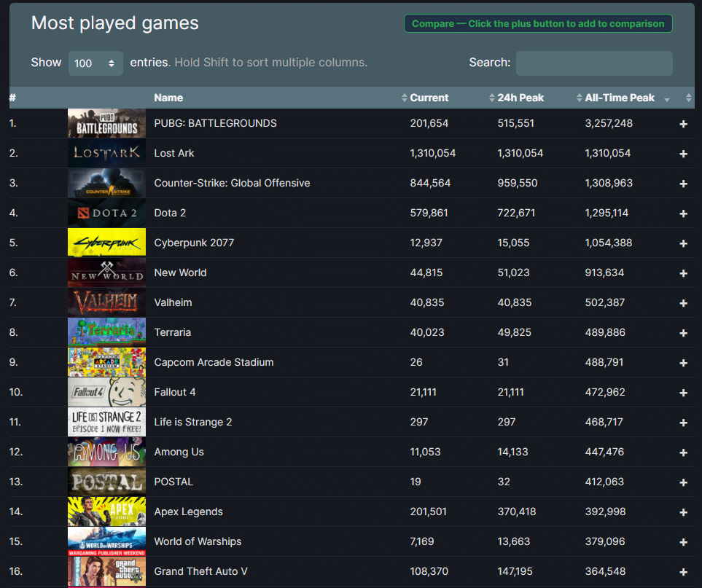Sort table by Current players column

pyautogui.click(x=429, y=98)
